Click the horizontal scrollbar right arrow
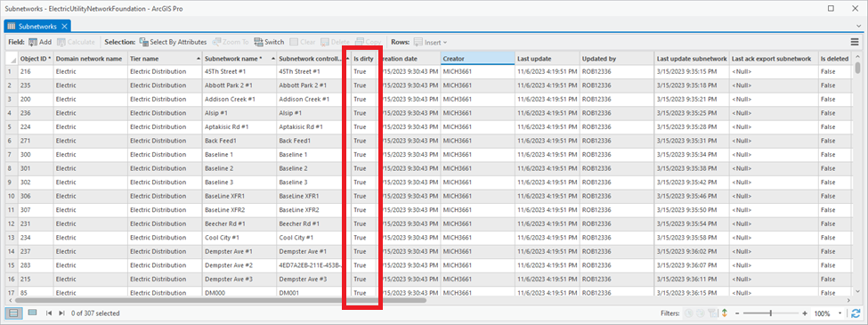The image size is (868, 325). [x=849, y=301]
